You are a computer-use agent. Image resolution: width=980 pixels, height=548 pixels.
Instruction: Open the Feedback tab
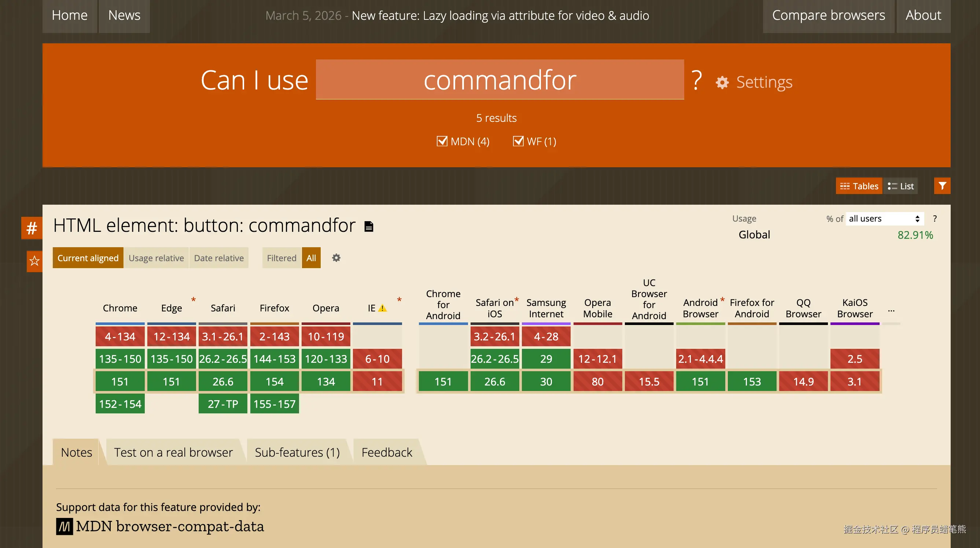click(x=387, y=452)
